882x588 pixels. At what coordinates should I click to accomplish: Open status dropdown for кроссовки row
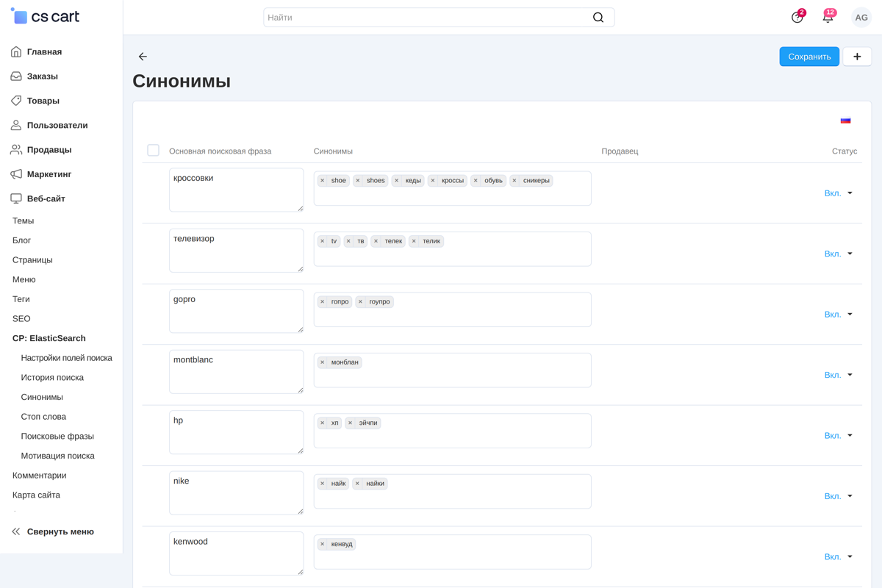click(839, 193)
